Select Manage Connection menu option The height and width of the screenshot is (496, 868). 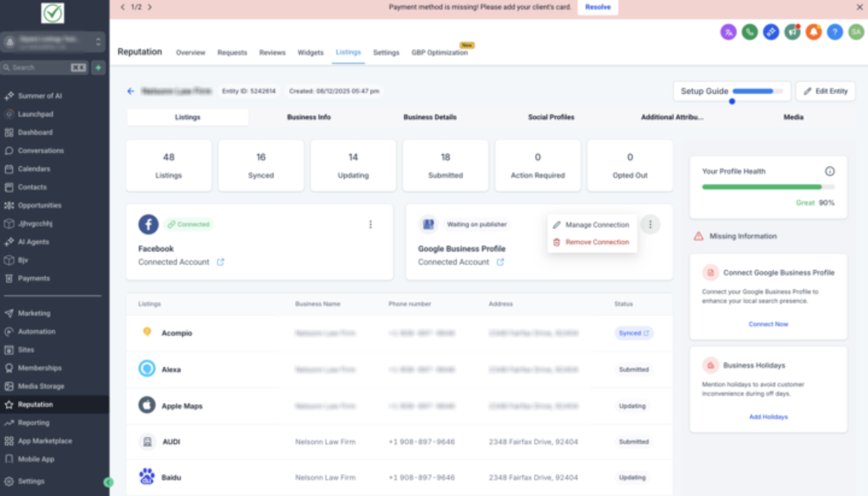tap(592, 225)
